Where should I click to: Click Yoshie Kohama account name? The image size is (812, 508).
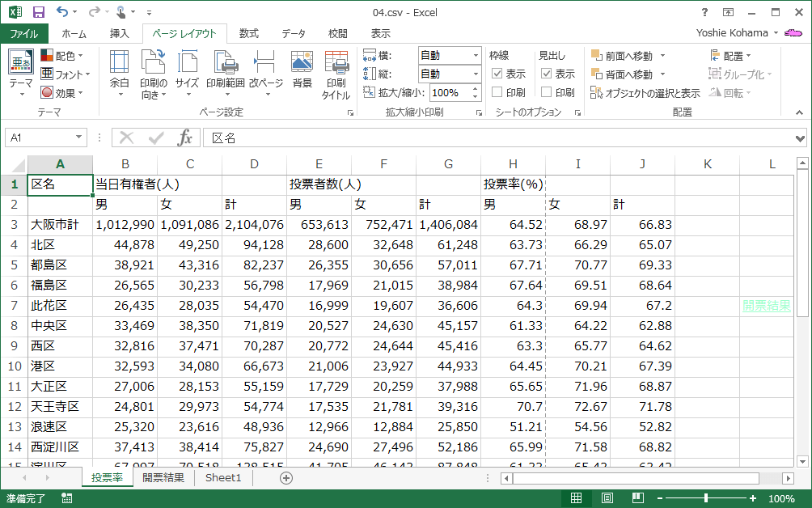[732, 33]
